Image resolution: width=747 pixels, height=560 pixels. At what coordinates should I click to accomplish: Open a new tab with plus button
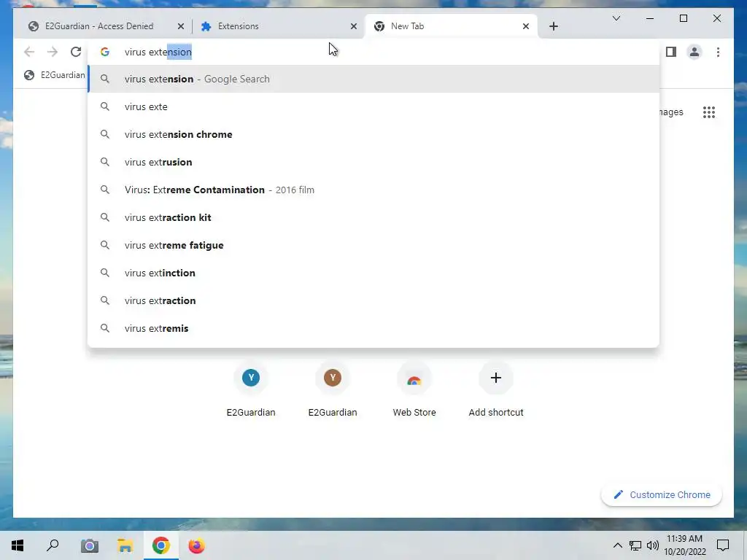pos(553,26)
